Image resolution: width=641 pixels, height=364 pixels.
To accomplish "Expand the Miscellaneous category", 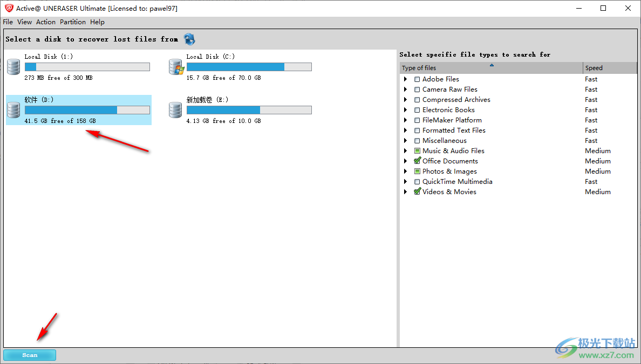I will click(x=406, y=141).
